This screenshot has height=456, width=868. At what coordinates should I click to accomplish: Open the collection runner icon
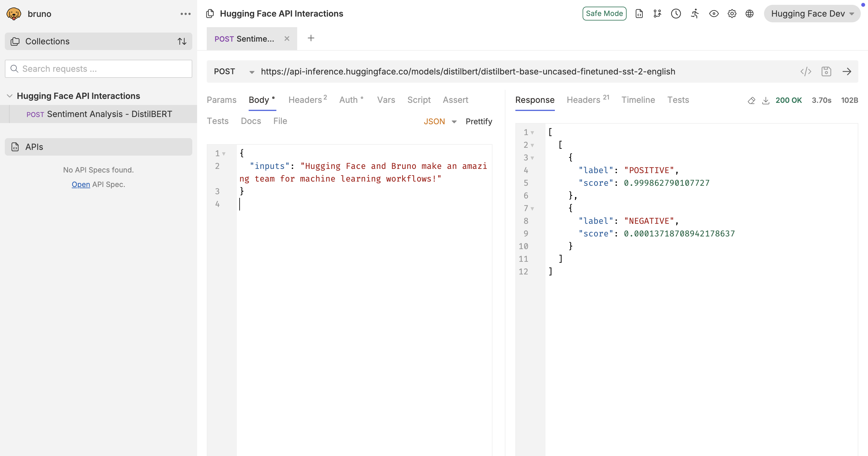695,14
